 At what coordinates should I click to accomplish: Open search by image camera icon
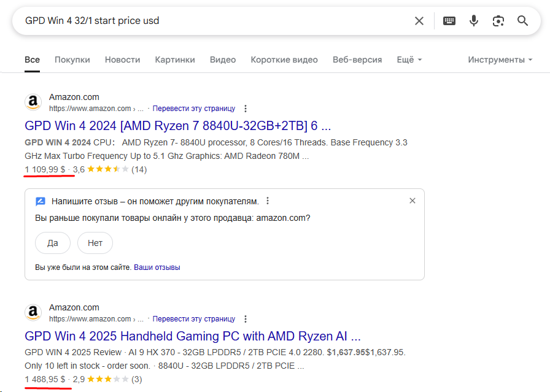498,21
